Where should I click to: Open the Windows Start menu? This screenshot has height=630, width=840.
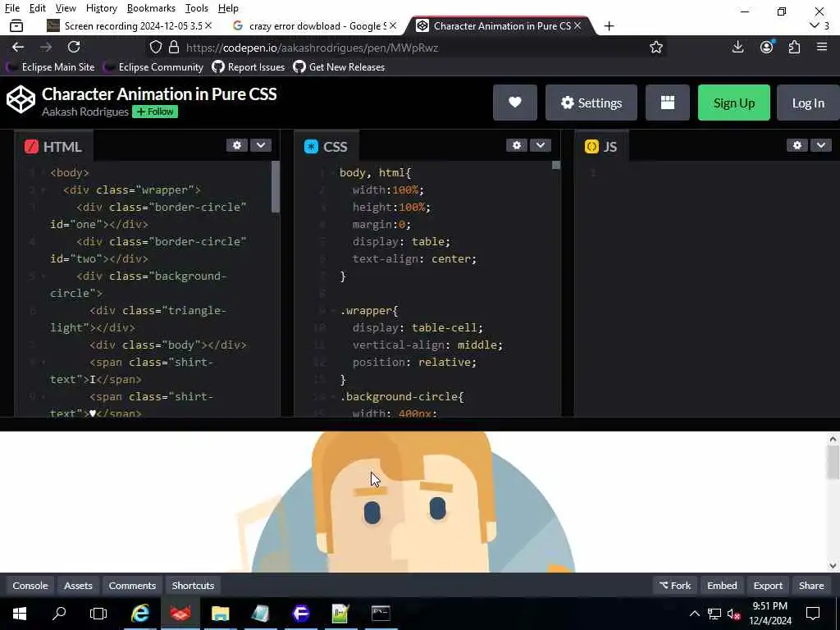20,613
